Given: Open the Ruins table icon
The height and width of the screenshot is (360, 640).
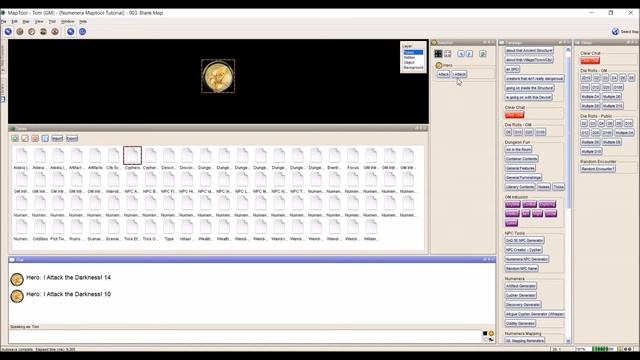Looking at the screenshot, I should pyautogui.click(x=77, y=227).
